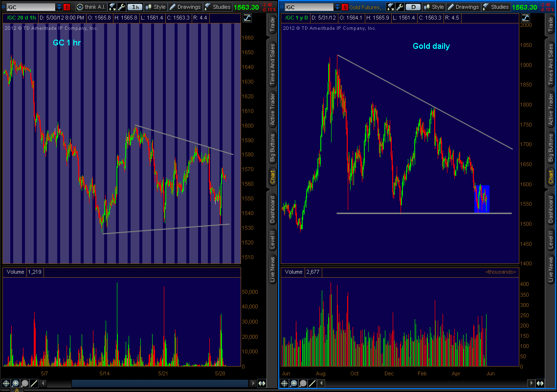Switch to Times And Sales tab in middle sidebar

[x=272, y=64]
